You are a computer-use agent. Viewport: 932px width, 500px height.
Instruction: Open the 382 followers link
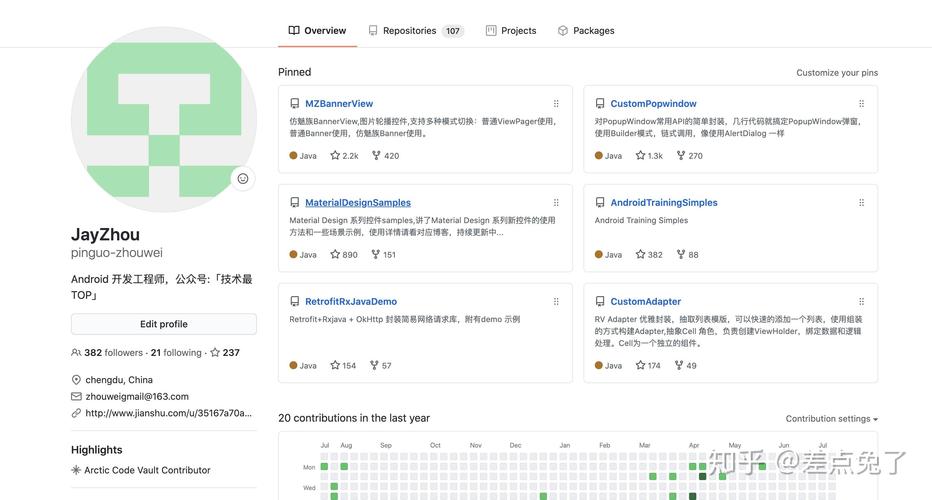pos(107,353)
